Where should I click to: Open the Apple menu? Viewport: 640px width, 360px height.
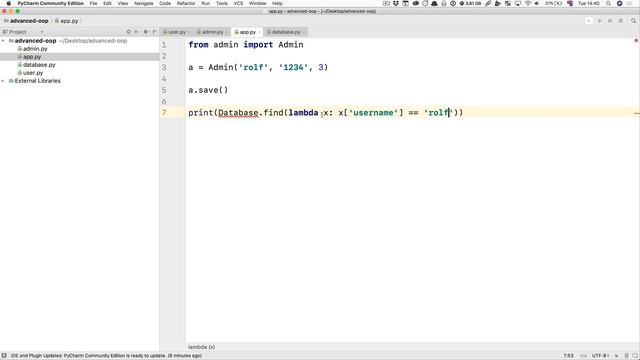pyautogui.click(x=8, y=3)
